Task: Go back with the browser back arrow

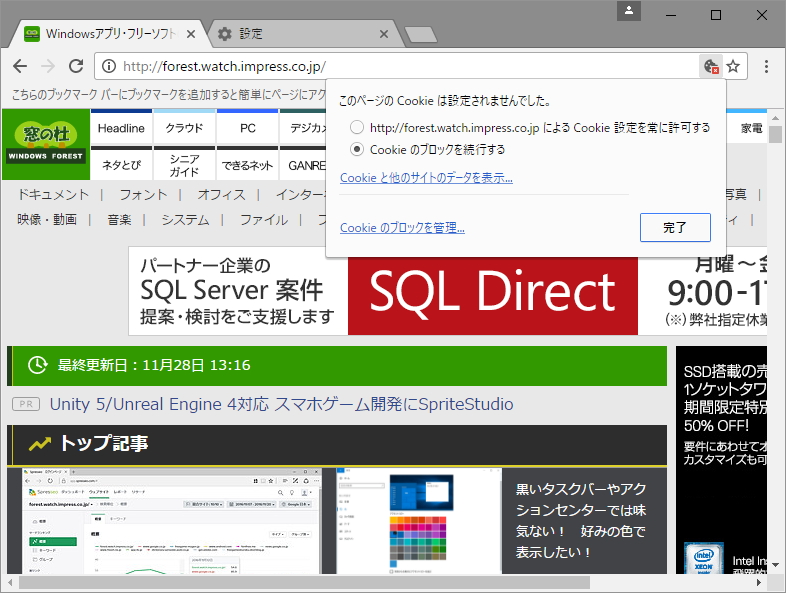Action: coord(20,66)
